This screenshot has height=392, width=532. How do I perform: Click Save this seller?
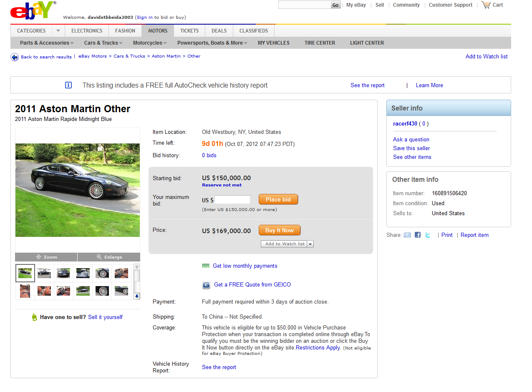(411, 148)
